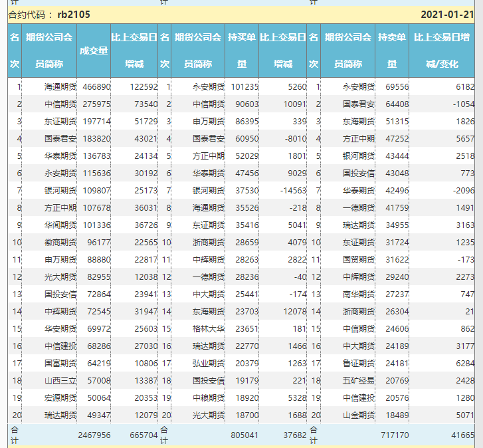This screenshot has height=448, width=483.
Task: Click total long change 37682
Action: pyautogui.click(x=295, y=435)
